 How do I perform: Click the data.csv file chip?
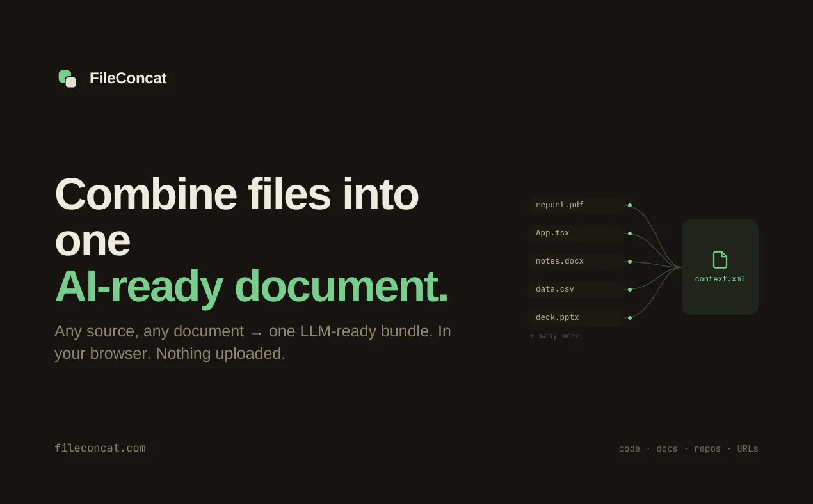576,289
